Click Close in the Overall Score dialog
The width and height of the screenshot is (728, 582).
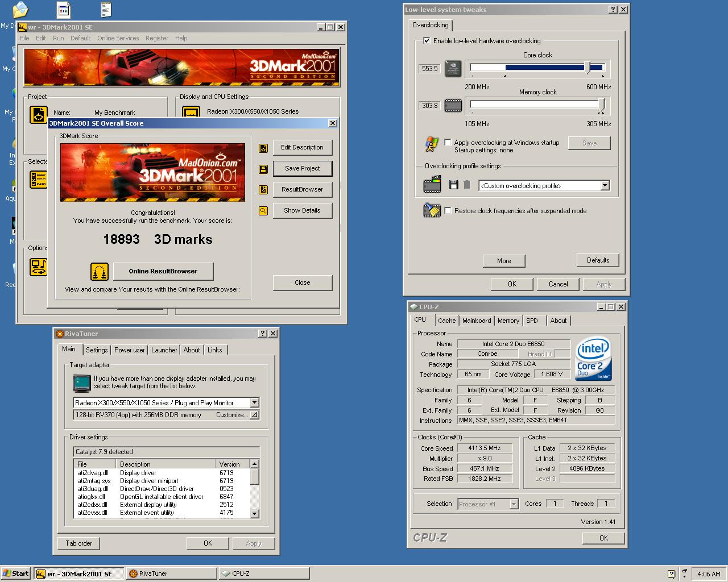(303, 282)
